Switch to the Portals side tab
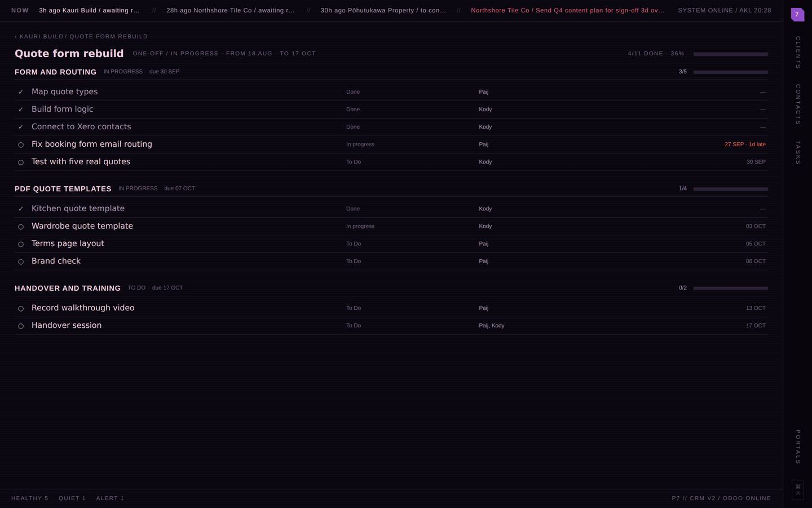812x508 pixels. [797, 447]
